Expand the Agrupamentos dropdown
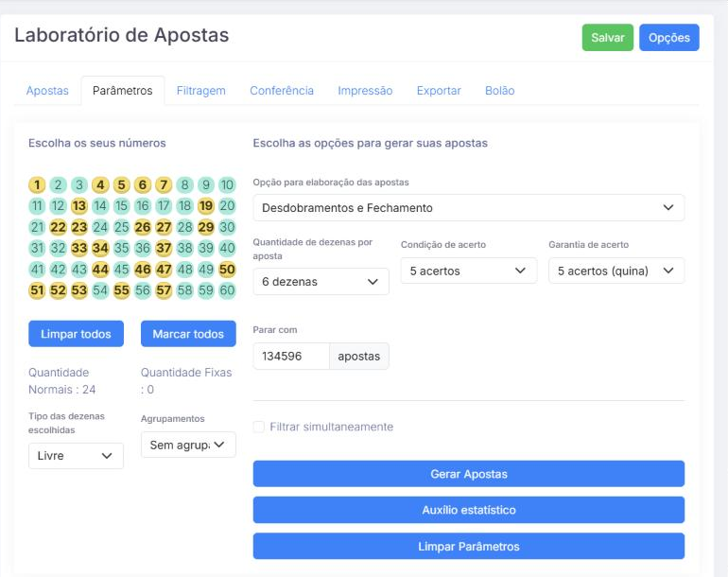This screenshot has width=728, height=577. pos(188,446)
